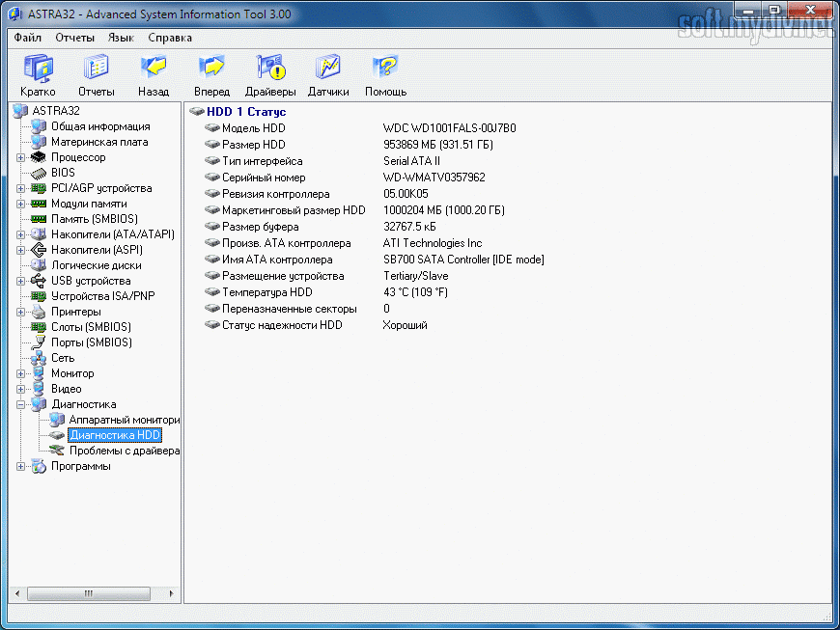Click the Монитор display icon in tree
Image resolution: width=840 pixels, height=630 pixels.
click(38, 373)
